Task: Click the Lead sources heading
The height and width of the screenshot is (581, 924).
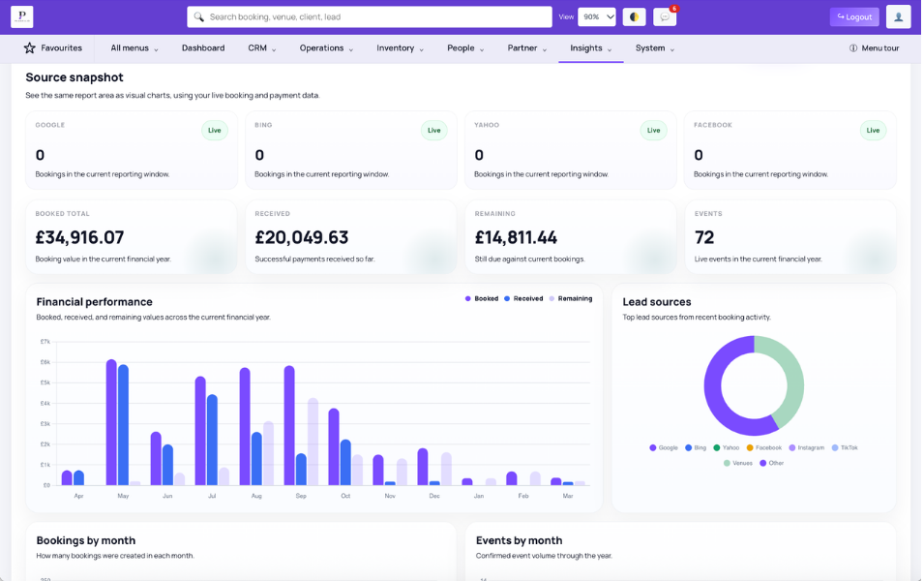Action: coord(656,302)
